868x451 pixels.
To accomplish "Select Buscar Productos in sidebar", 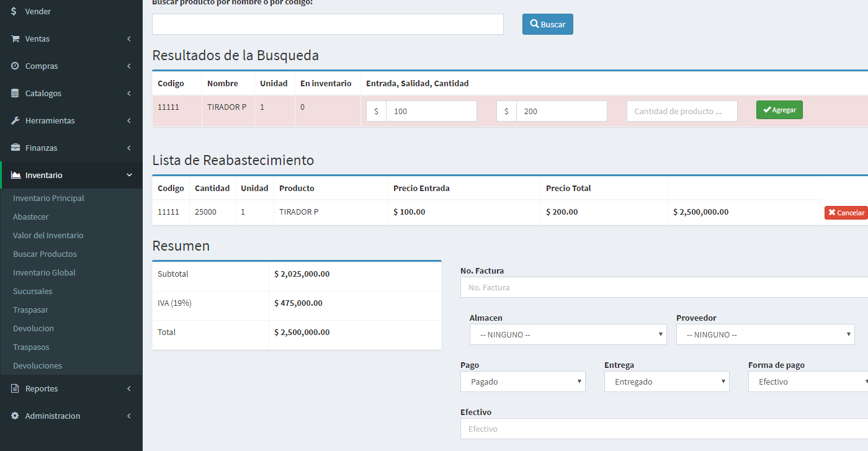I will tap(45, 254).
